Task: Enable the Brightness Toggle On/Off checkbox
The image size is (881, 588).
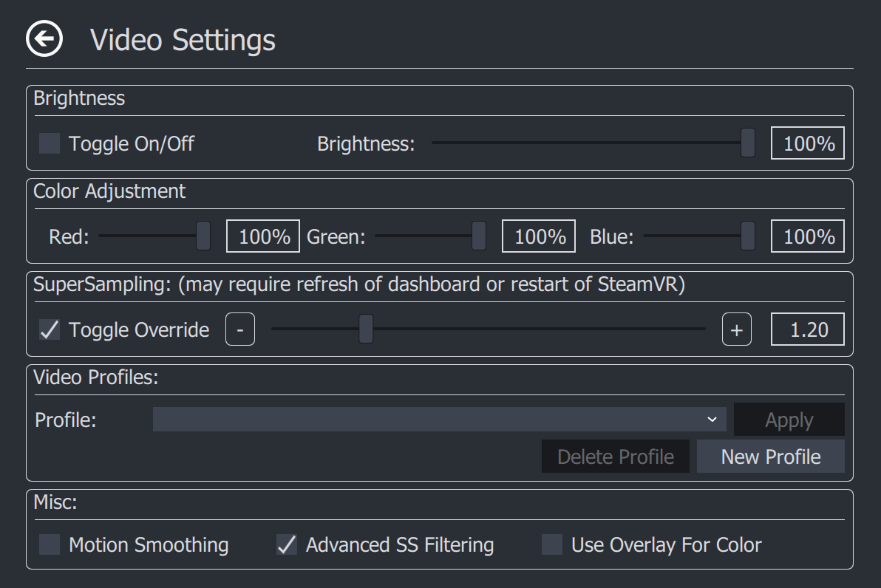Action: (50, 143)
